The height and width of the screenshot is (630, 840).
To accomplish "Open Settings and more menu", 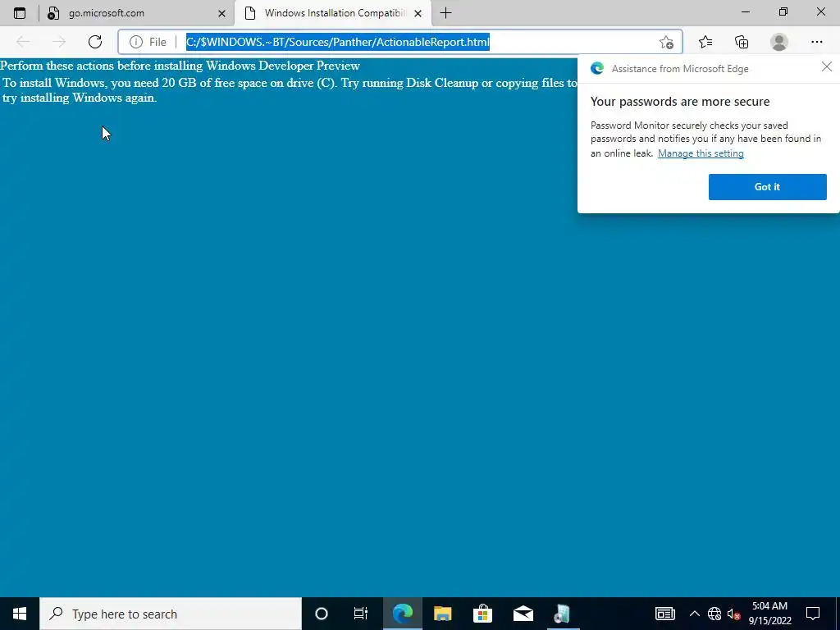I will point(816,42).
